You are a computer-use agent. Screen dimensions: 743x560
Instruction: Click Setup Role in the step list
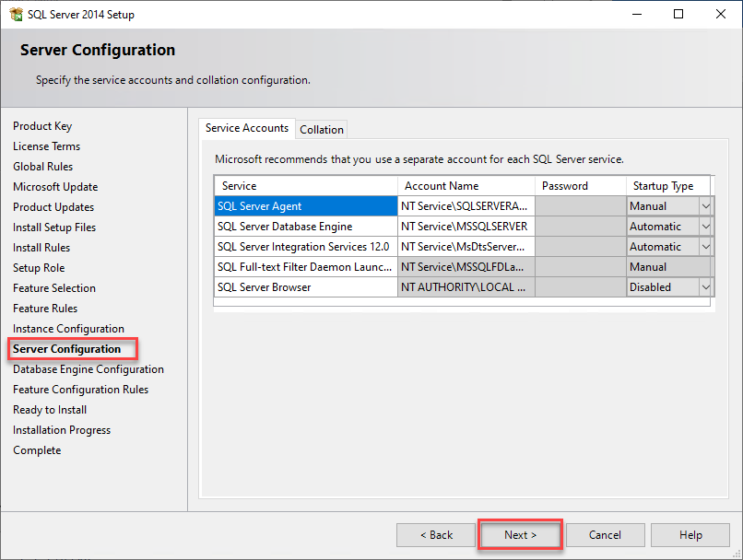point(39,268)
